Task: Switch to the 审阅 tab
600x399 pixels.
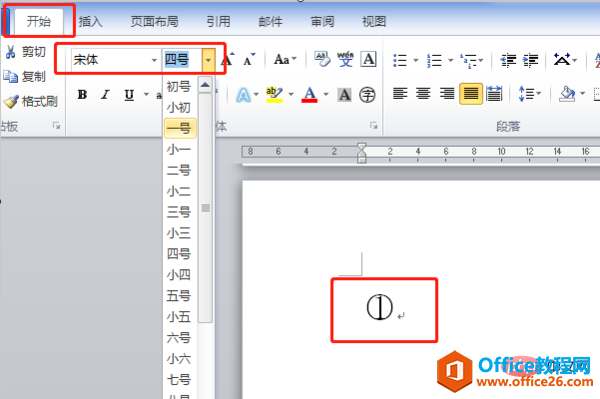Action: pos(322,21)
